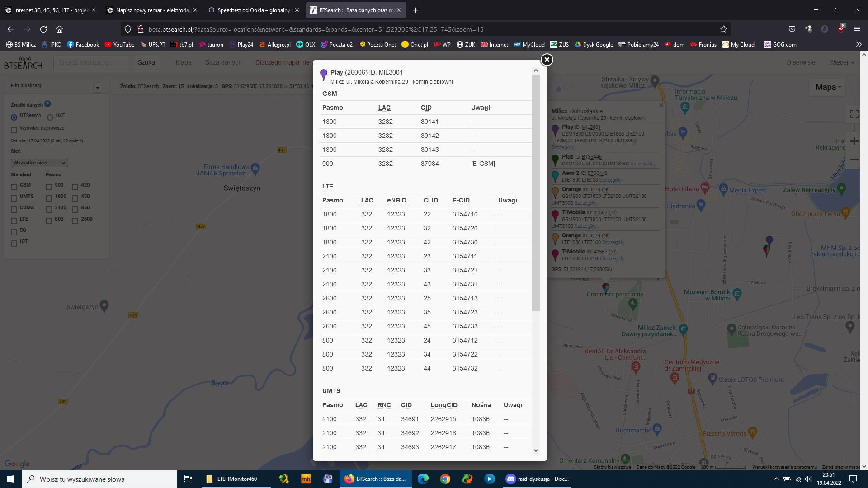868x488 pixels.
Task: Enable Wyświetl najnowsze checkbox
Action: point(14,130)
